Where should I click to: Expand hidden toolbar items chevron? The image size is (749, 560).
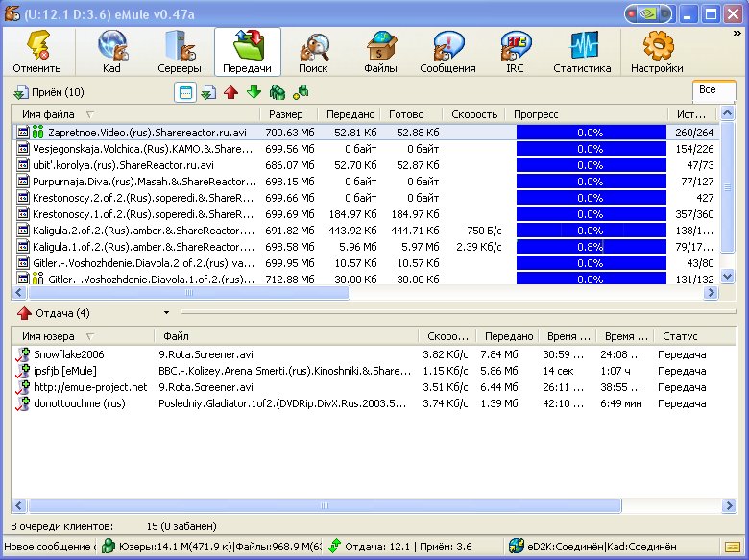click(737, 34)
